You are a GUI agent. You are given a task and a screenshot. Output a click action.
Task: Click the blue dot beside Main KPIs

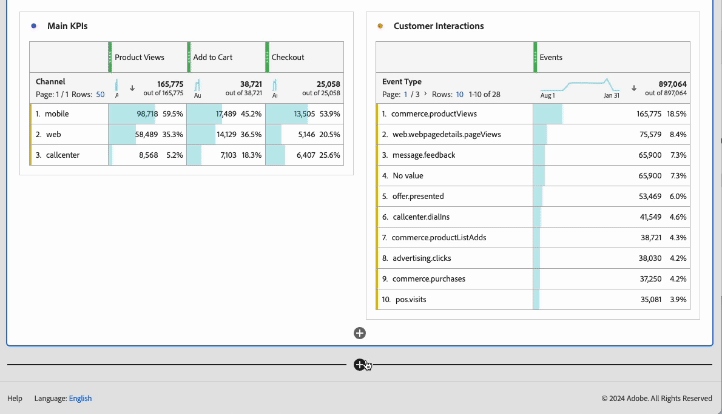[34, 26]
